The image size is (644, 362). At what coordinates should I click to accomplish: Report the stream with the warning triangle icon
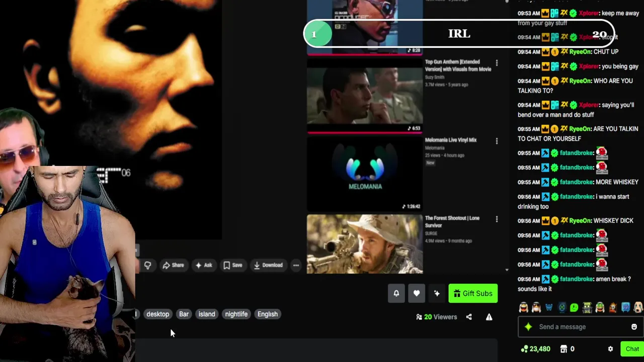tap(489, 317)
